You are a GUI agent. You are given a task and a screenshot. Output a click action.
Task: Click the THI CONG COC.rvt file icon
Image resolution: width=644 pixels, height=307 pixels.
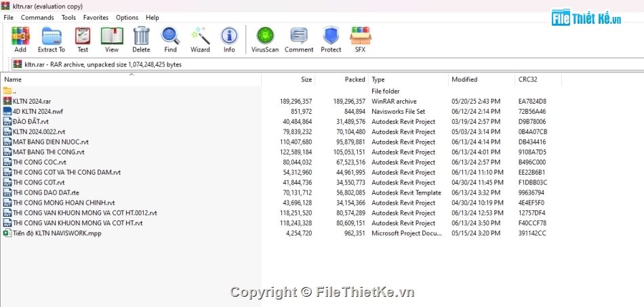[x=7, y=162]
